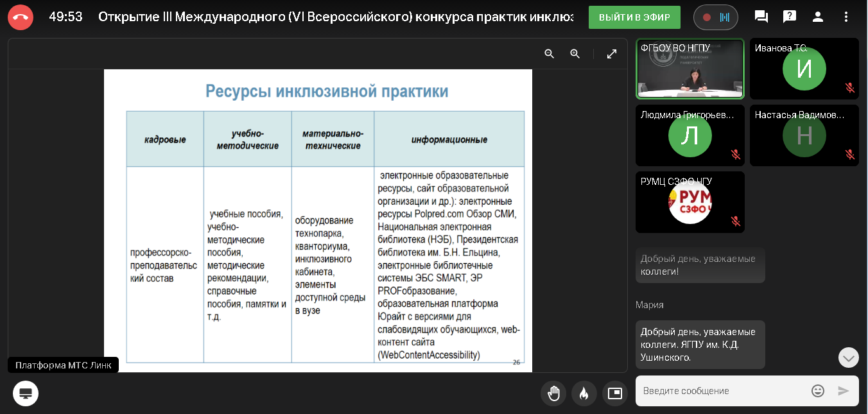This screenshot has height=414, width=868.
Task: Toggle picture-in-picture layout
Action: click(615, 393)
